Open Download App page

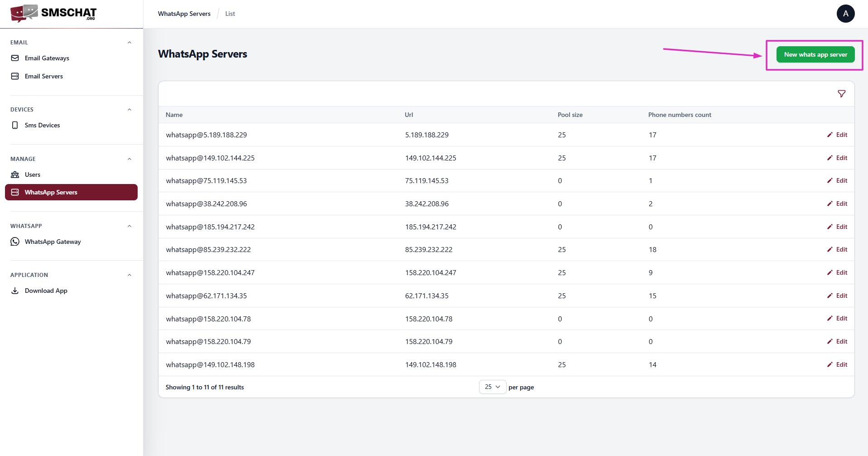[71, 291]
